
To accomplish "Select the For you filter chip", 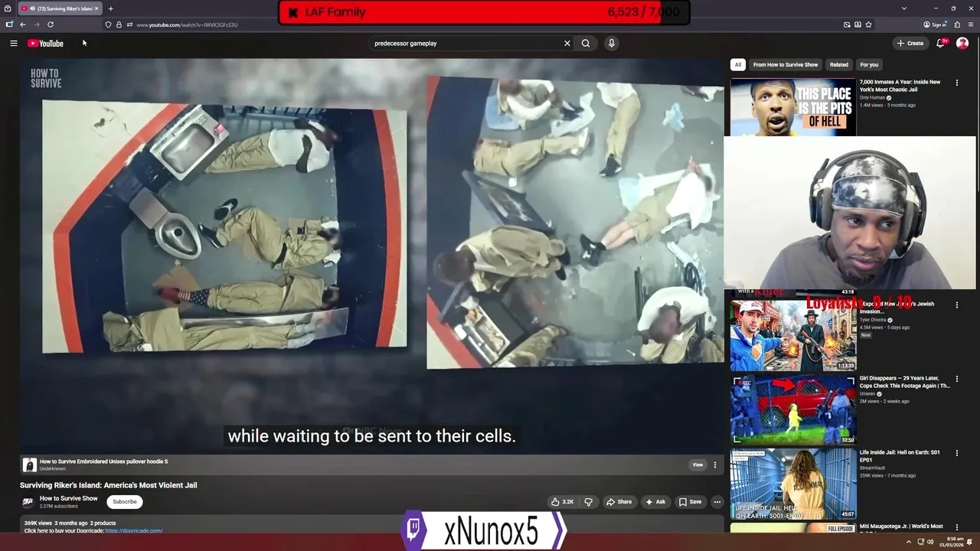I will click(x=869, y=65).
